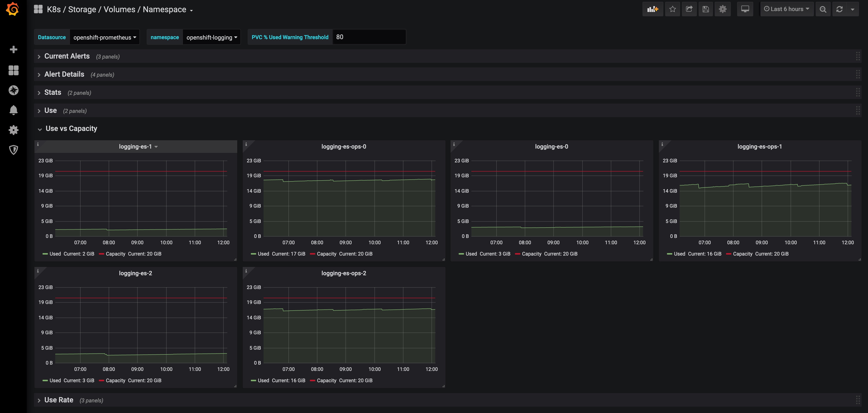Open the Datasource openshift-prometheus dropdown
Image resolution: width=868 pixels, height=413 pixels.
(x=104, y=37)
